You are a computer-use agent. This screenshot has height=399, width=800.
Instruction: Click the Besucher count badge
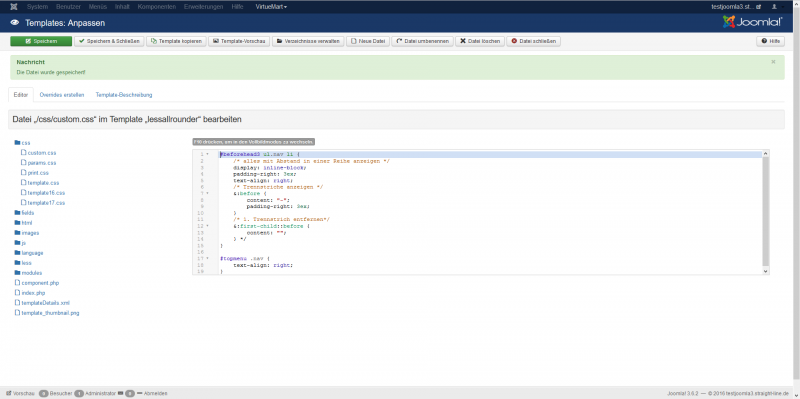43,393
